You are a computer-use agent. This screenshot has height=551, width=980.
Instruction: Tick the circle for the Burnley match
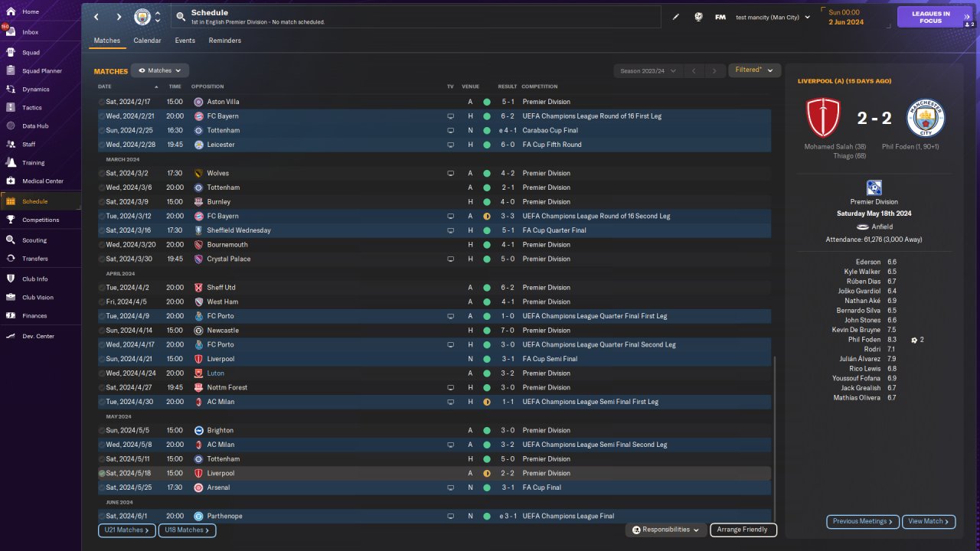[x=102, y=202]
